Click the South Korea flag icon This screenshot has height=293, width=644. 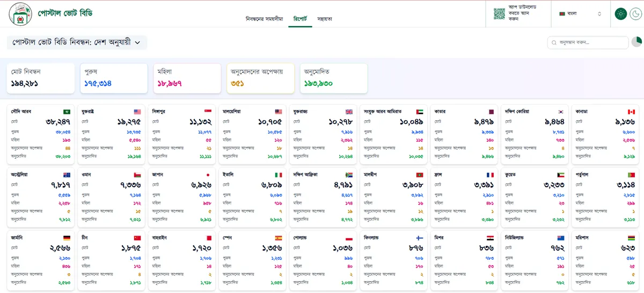pos(561,112)
